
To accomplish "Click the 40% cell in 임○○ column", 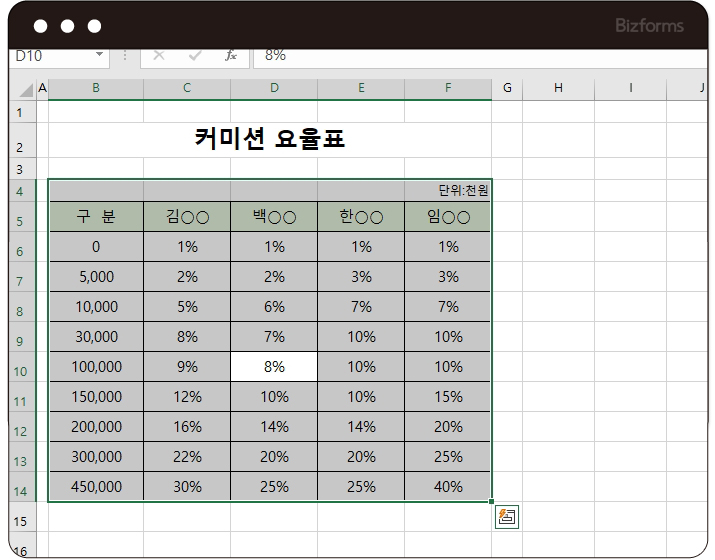I will tap(448, 487).
